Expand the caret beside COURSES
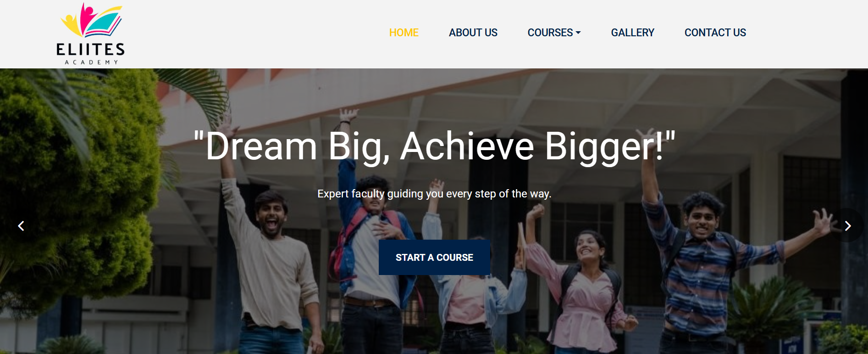Viewport: 868px width, 354px height. (578, 33)
